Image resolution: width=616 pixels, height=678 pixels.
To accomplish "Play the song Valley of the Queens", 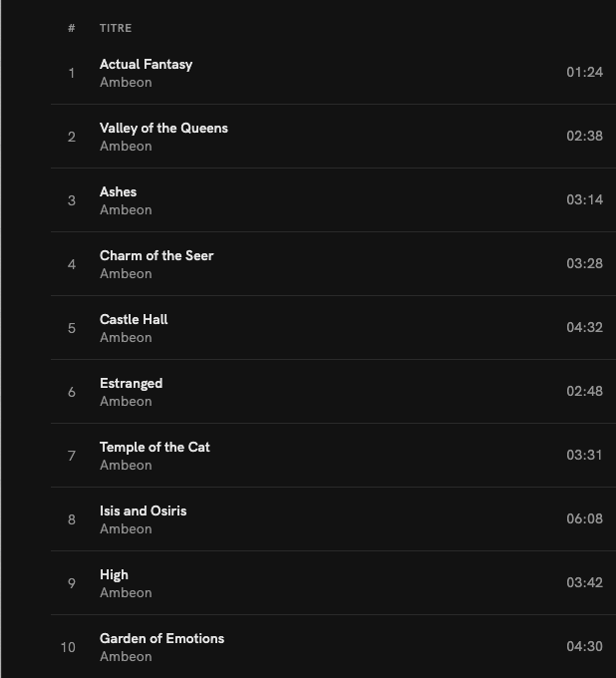I will [x=163, y=128].
